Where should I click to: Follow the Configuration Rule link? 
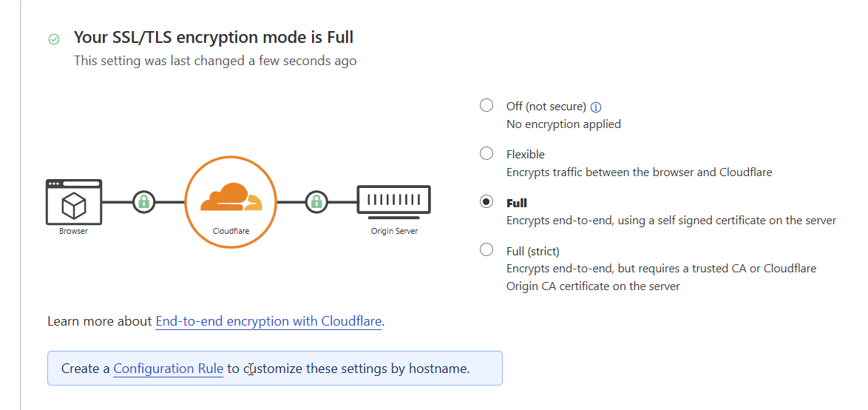pos(169,368)
